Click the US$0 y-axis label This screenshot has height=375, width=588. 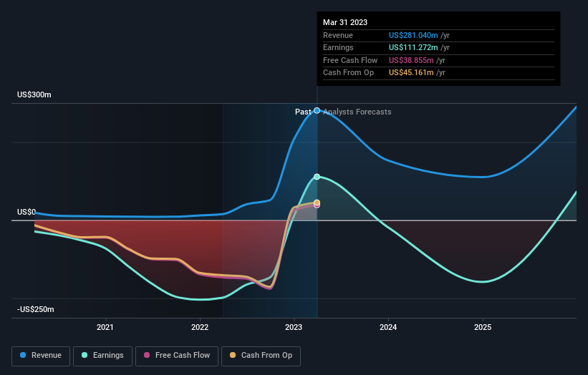(x=26, y=212)
